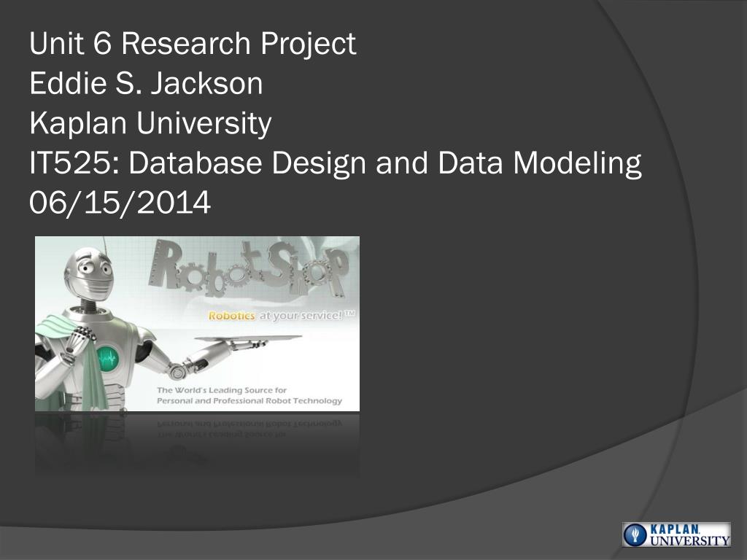This screenshot has width=747, height=560.
Task: Click the RobotShop gear-lettered logo text
Action: [249, 269]
